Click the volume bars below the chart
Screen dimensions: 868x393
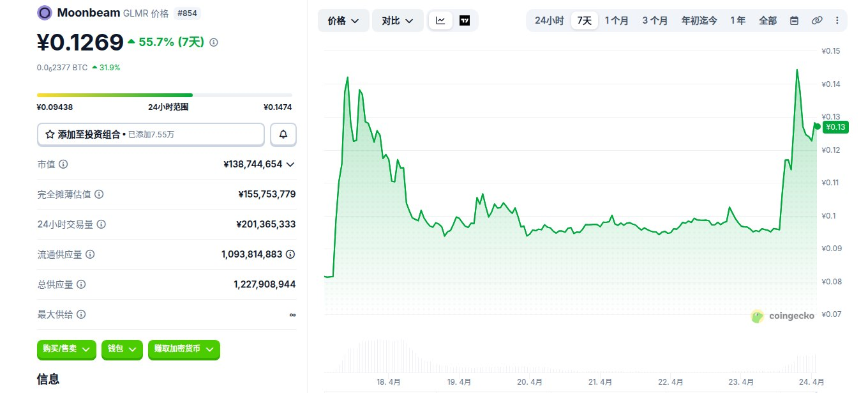point(570,355)
